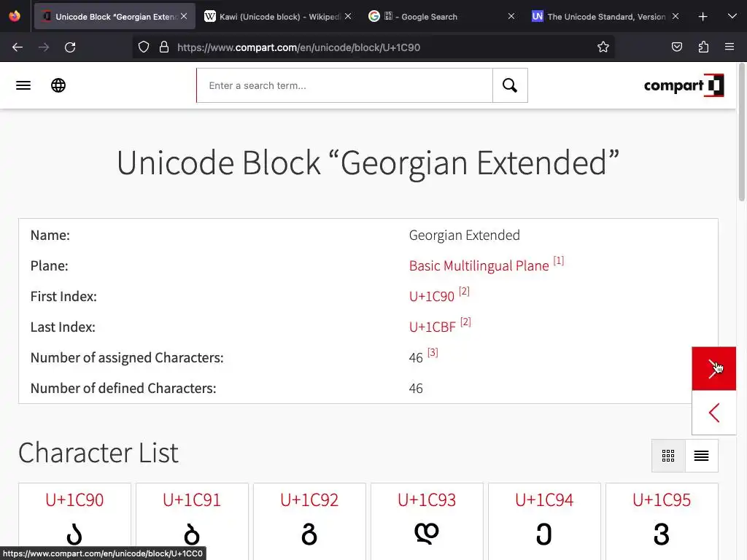Open the U+1C93 character tile
This screenshot has width=747, height=560.
pyautogui.click(x=427, y=518)
